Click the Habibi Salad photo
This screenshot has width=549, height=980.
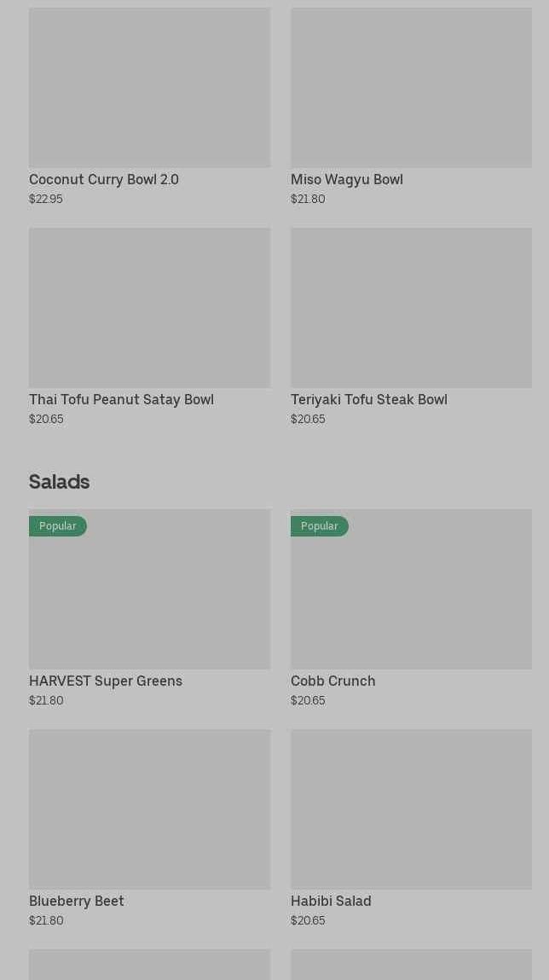(x=411, y=809)
